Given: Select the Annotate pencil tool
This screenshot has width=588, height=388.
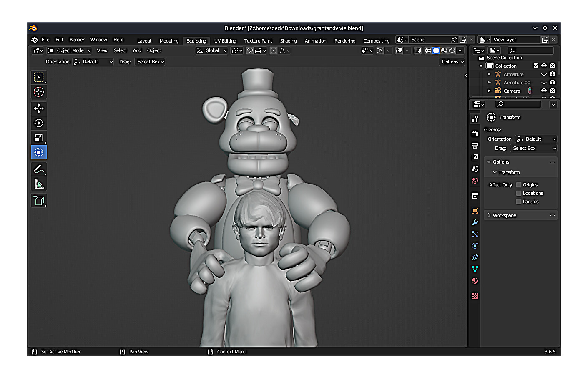Looking at the screenshot, I should pos(39,169).
